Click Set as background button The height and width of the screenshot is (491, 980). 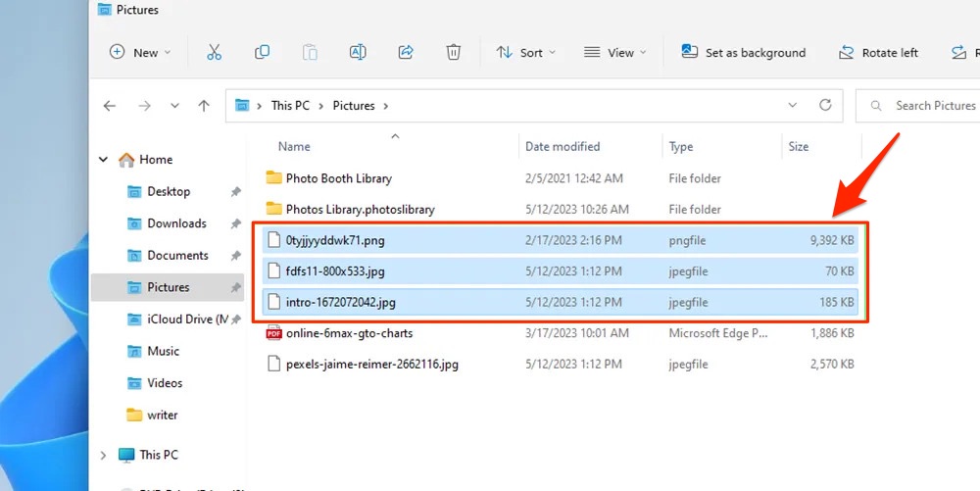coord(744,53)
